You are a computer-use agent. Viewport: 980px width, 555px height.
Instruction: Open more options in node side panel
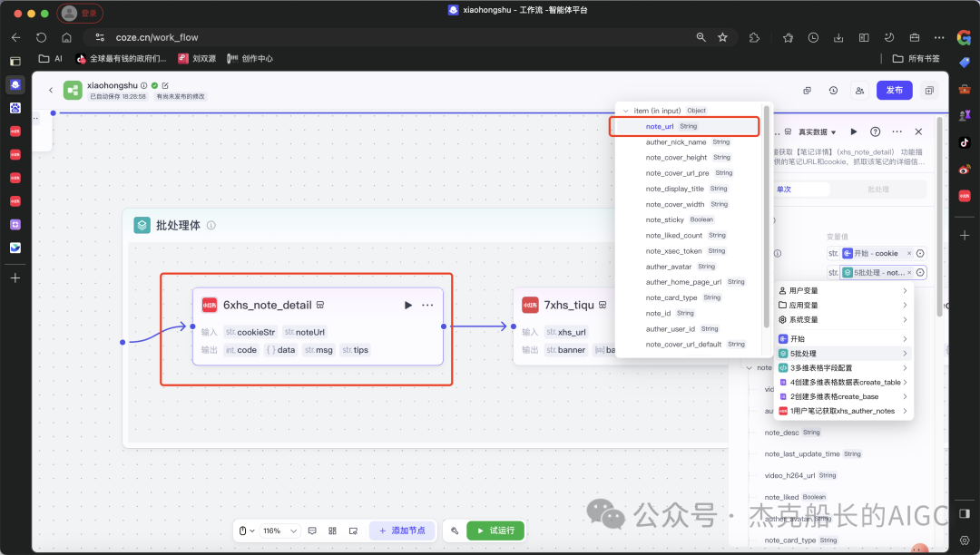pyautogui.click(x=897, y=131)
